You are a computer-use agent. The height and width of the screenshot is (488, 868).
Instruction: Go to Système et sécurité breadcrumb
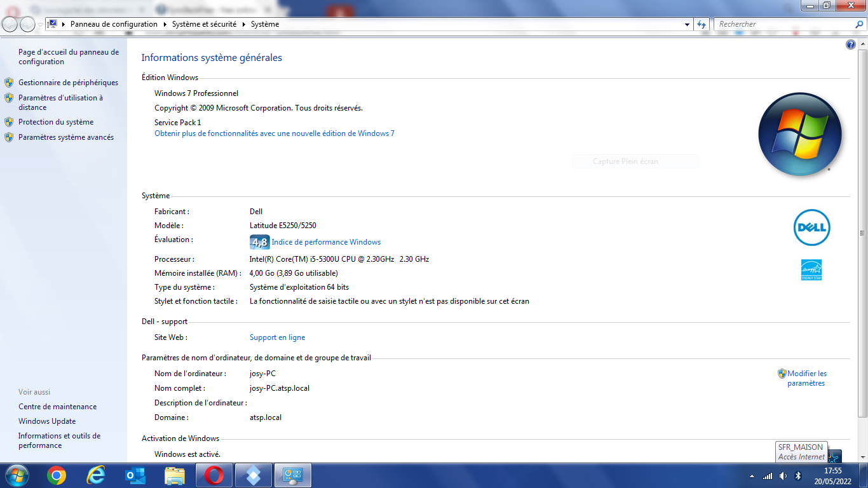tap(204, 24)
